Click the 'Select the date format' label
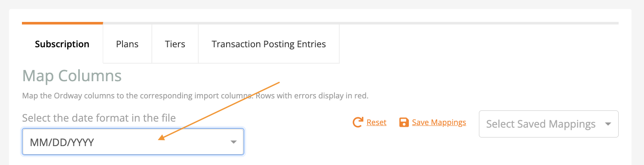Image resolution: width=644 pixels, height=165 pixels. [x=99, y=118]
